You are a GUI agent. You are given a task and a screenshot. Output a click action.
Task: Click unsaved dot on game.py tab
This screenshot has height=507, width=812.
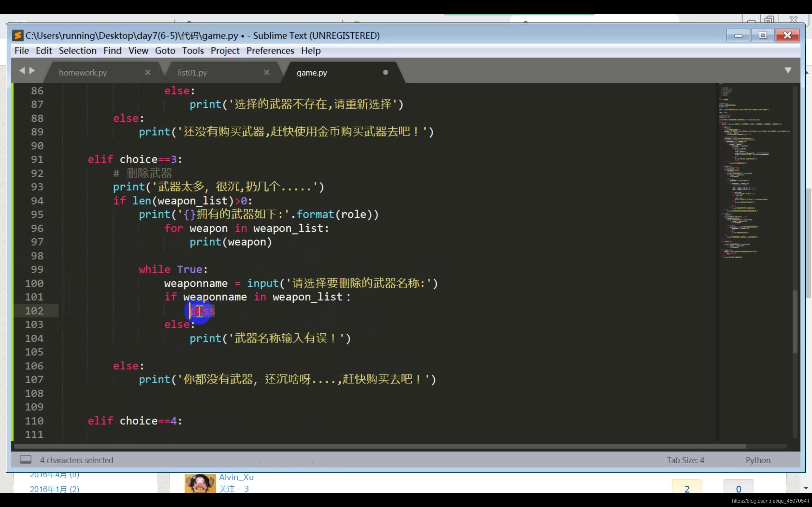[x=385, y=73]
